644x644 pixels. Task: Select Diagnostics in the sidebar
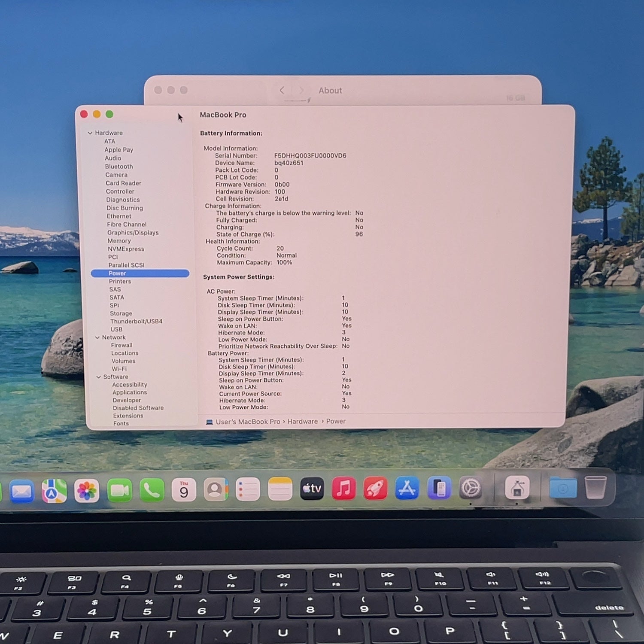pos(123,200)
